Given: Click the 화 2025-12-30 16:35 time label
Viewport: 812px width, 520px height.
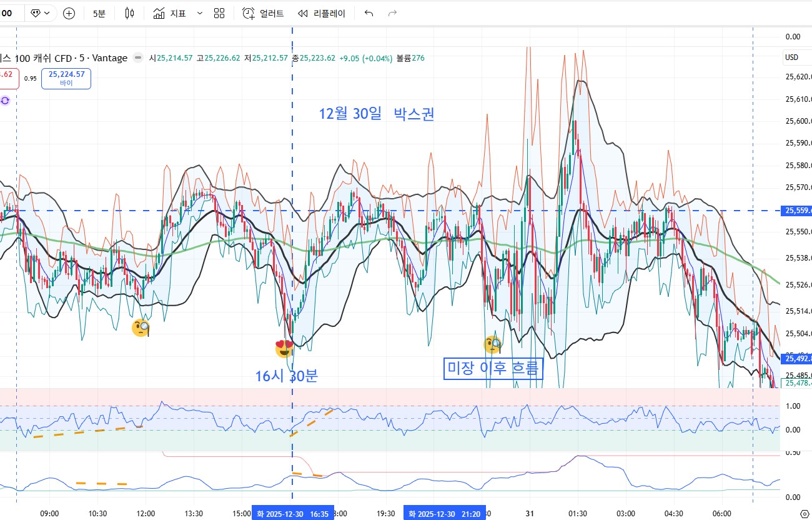Looking at the screenshot, I should pyautogui.click(x=293, y=514).
